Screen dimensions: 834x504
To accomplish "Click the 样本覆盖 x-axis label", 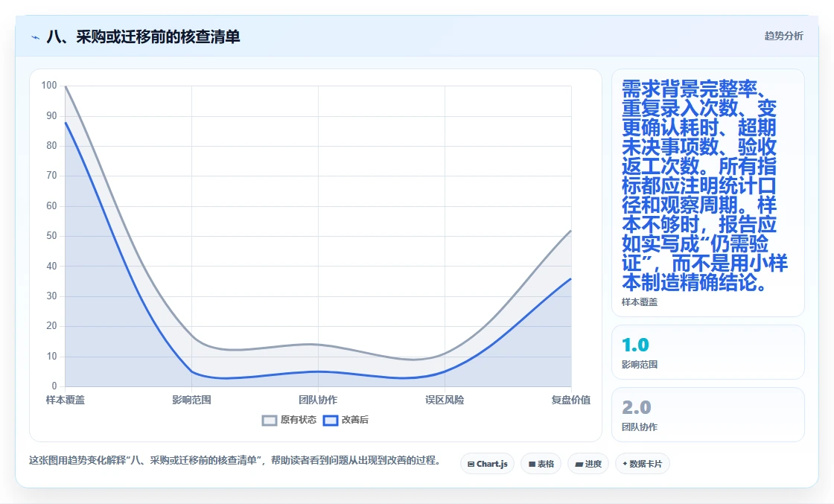I will (x=66, y=400).
